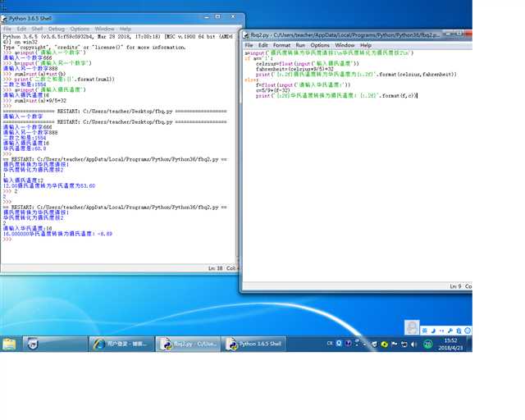This screenshot has height=420, width=525.
Task: Open Options menu in Python Shell window
Action: point(80,30)
